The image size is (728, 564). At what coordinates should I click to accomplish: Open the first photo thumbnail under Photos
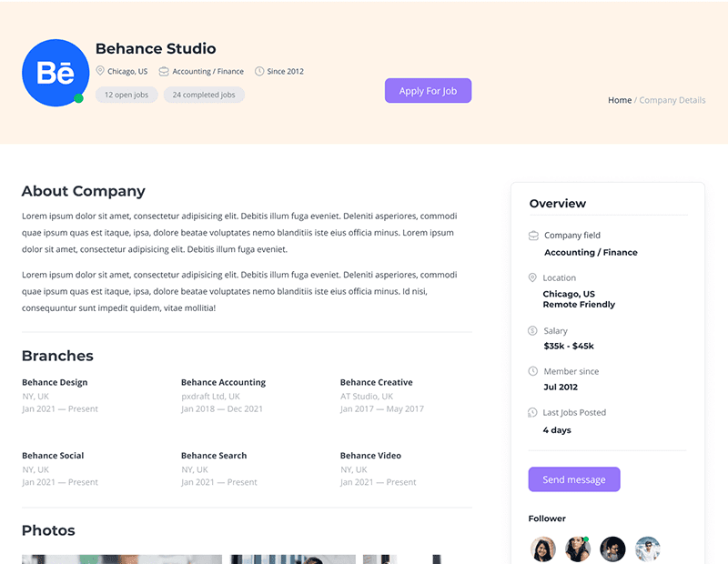pyautogui.click(x=121, y=559)
